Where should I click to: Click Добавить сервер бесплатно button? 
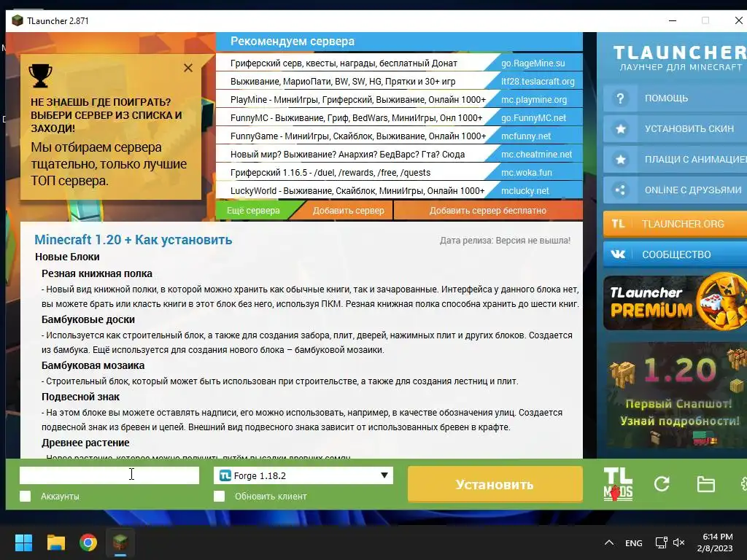pos(488,211)
